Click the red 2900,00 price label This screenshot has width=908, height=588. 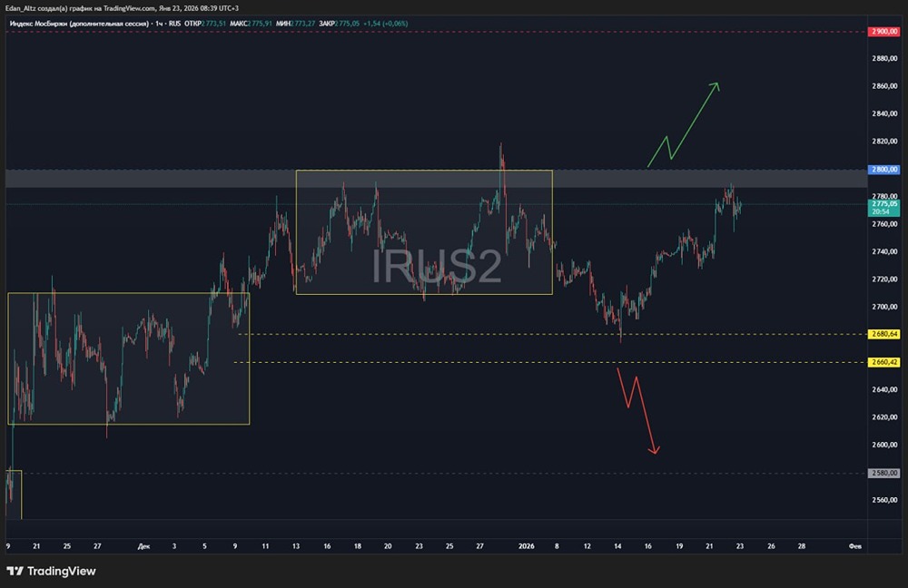[x=883, y=31]
